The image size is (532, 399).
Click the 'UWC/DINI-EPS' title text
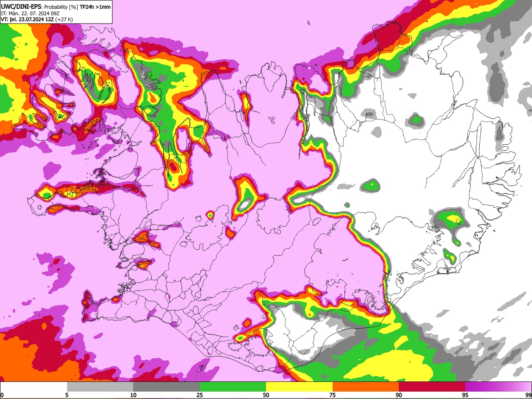21,7
